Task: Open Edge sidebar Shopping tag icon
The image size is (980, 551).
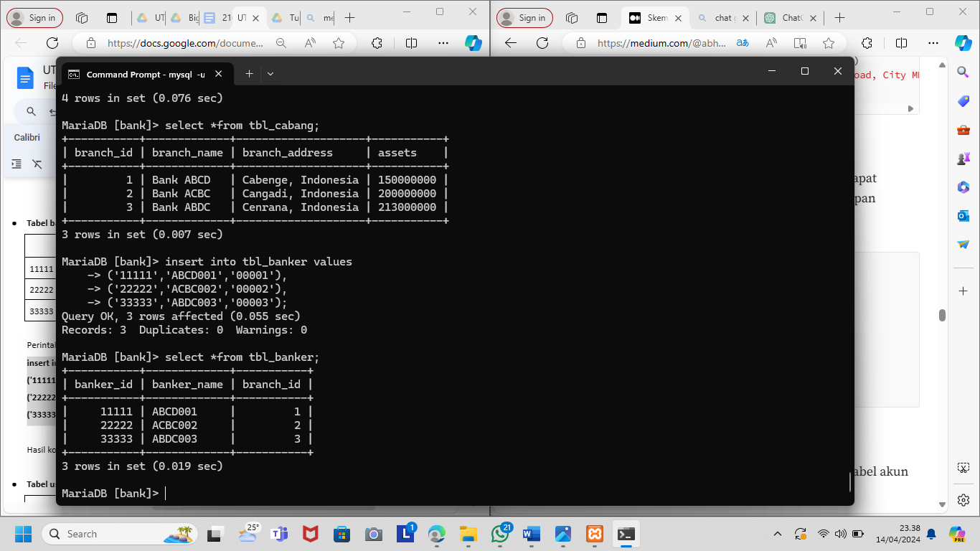Action: pos(963,101)
